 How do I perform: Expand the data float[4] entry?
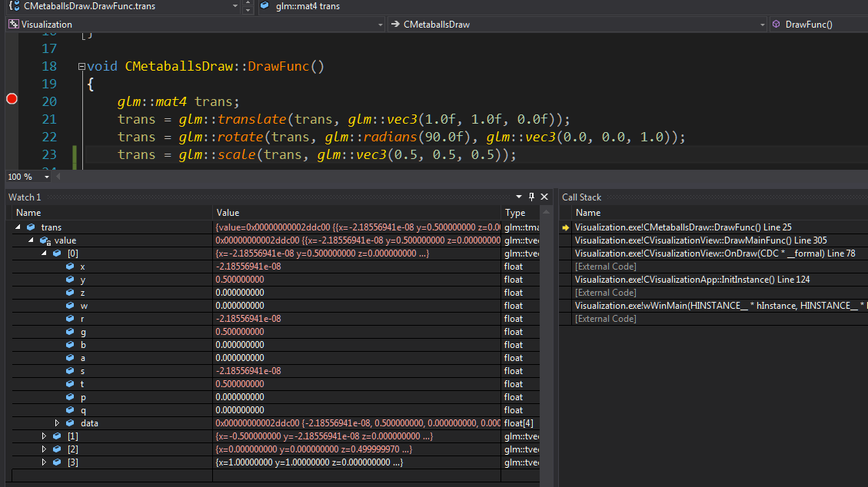tap(57, 423)
